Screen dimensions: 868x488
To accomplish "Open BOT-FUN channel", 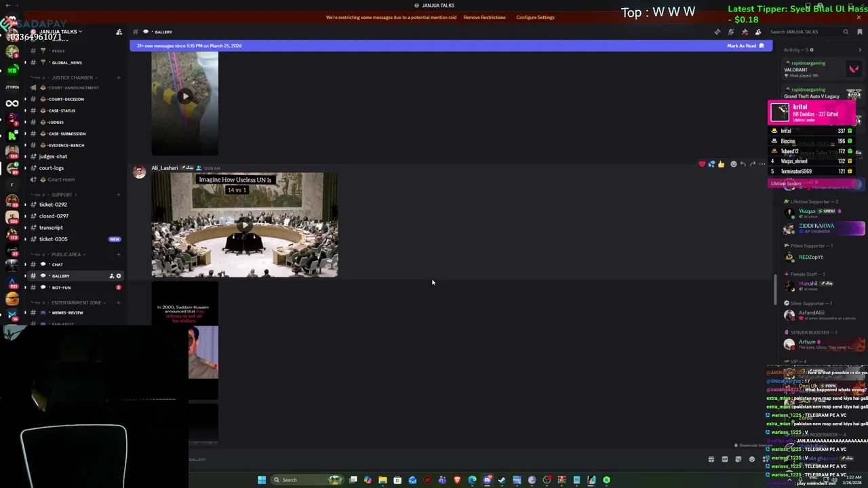I will click(75, 287).
